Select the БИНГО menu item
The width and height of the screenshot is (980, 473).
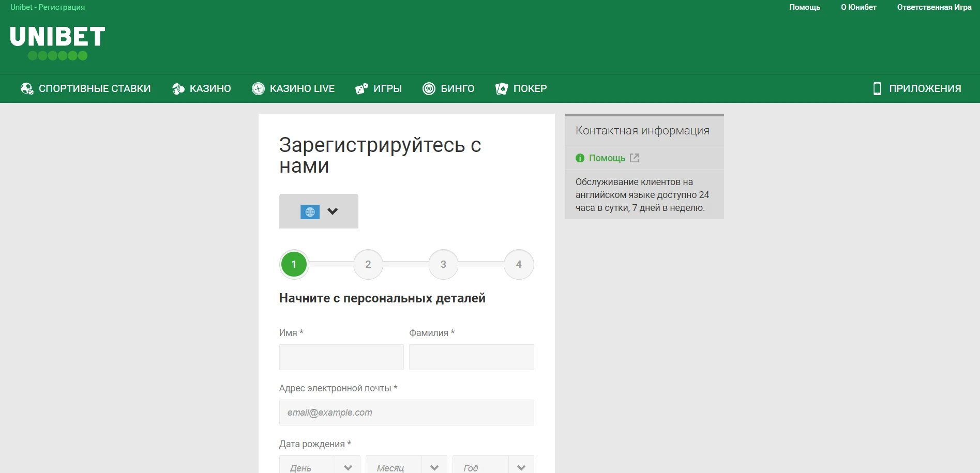pos(457,89)
